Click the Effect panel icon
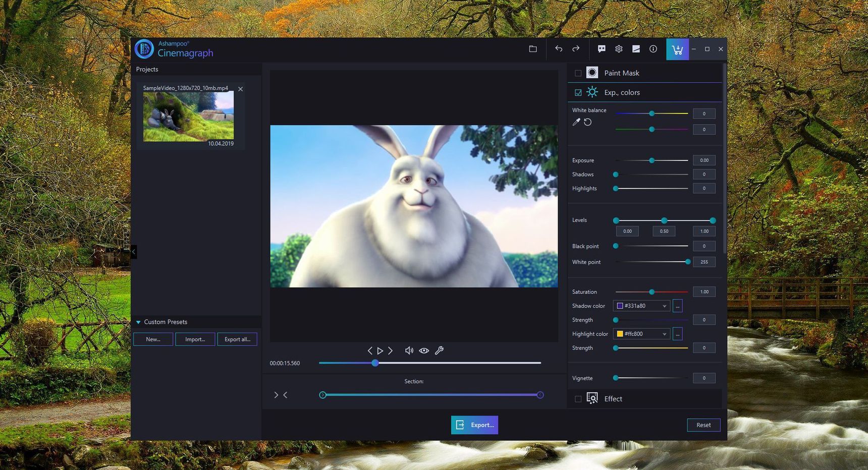The height and width of the screenshot is (470, 868). coord(592,398)
